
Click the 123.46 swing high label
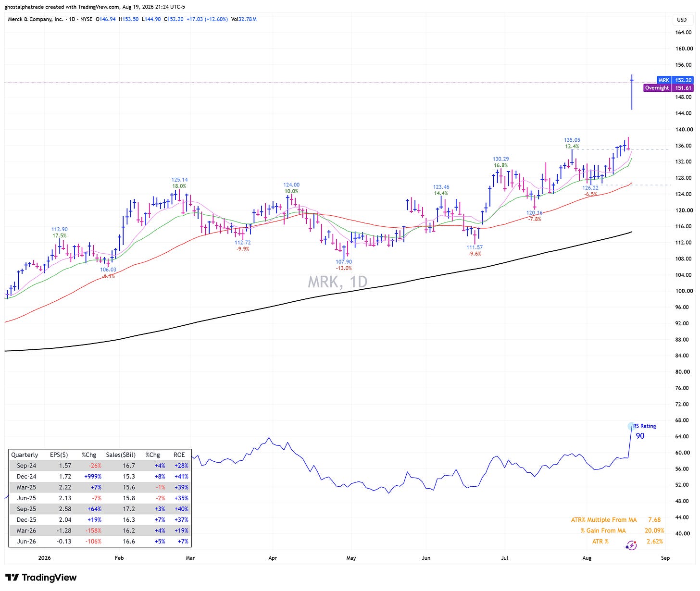pyautogui.click(x=441, y=187)
